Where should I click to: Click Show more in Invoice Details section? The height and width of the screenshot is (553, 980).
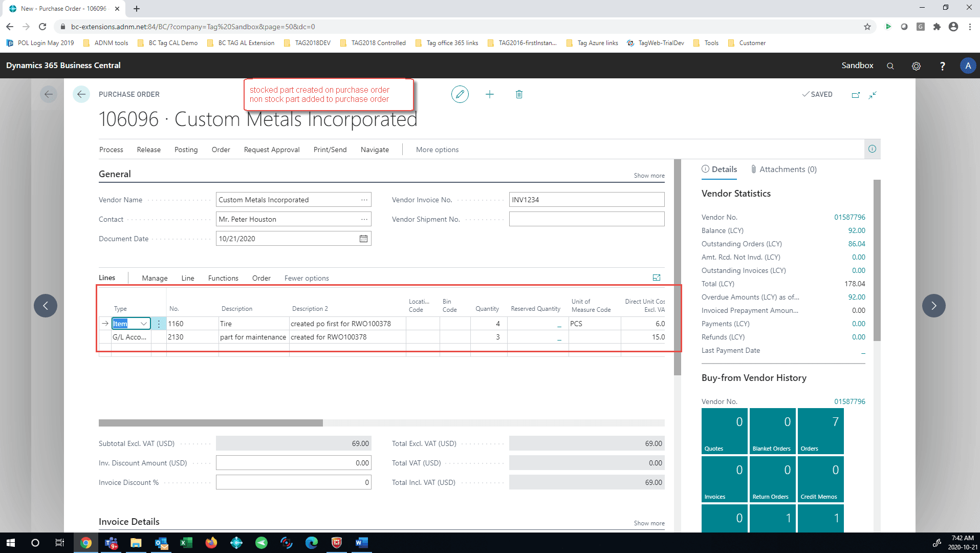coord(649,523)
